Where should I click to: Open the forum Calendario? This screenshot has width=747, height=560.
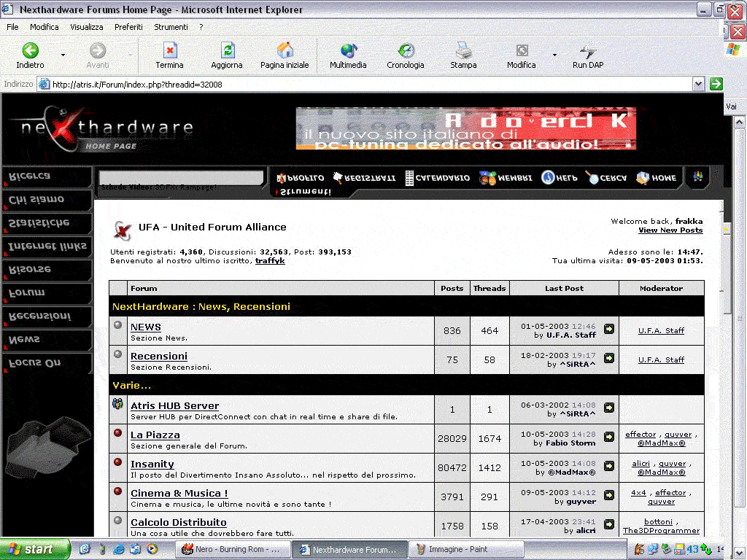click(438, 178)
